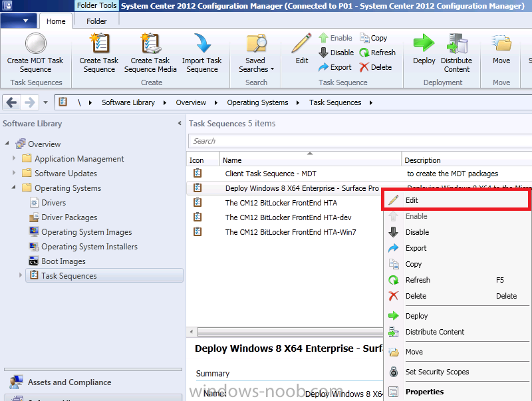532x401 pixels.
Task: Expand the Task Sequences tree node
Action: (21, 275)
